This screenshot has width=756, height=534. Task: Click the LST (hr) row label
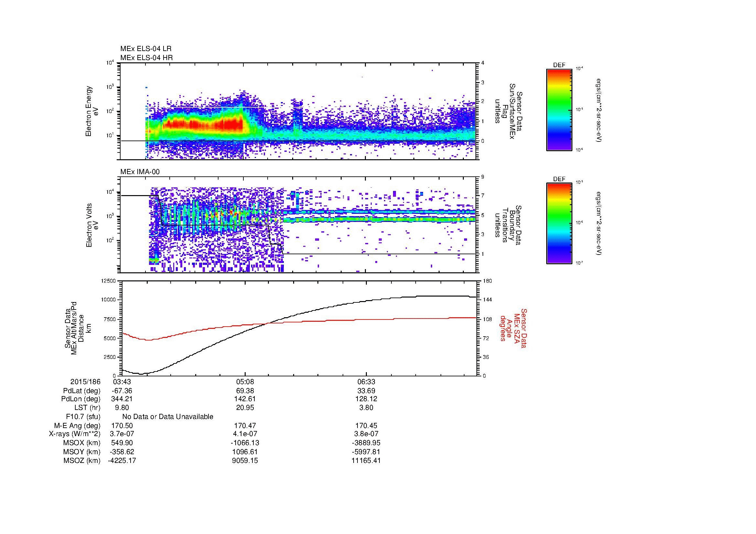pyautogui.click(x=87, y=408)
